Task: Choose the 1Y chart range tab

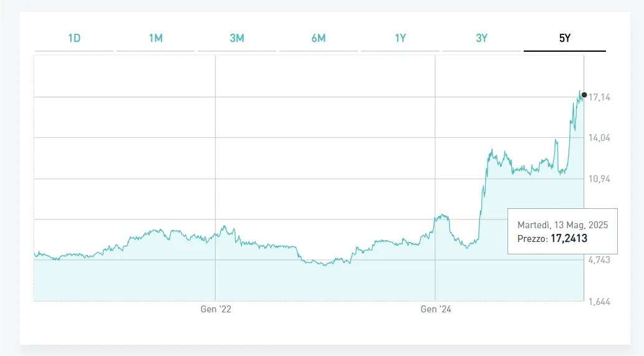Action: click(400, 38)
